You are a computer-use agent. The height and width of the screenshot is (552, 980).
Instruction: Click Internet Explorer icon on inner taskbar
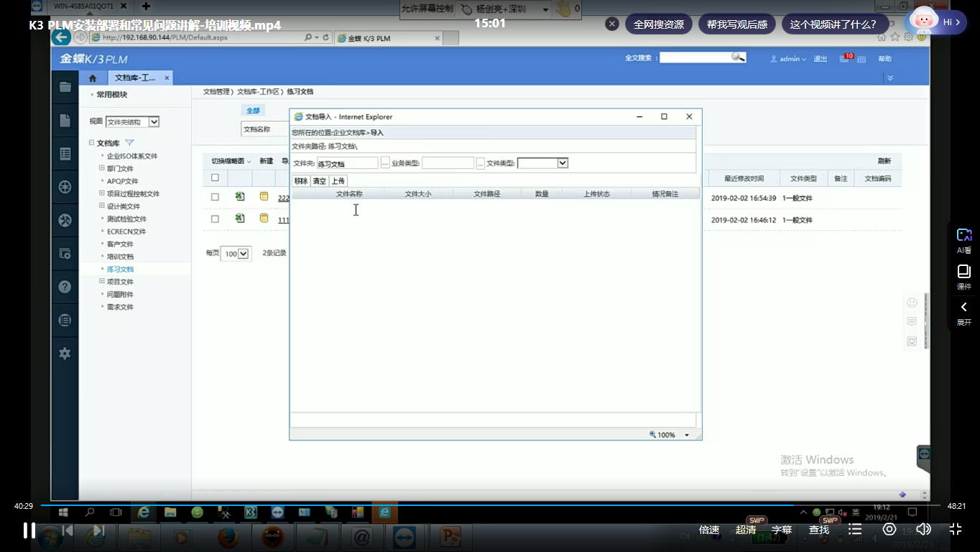pos(144,512)
